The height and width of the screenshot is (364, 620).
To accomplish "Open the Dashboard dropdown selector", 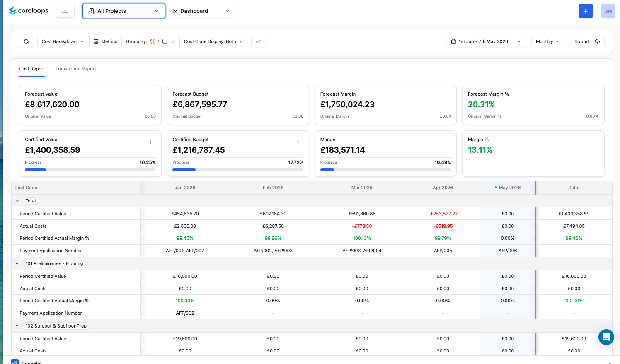I will click(201, 11).
